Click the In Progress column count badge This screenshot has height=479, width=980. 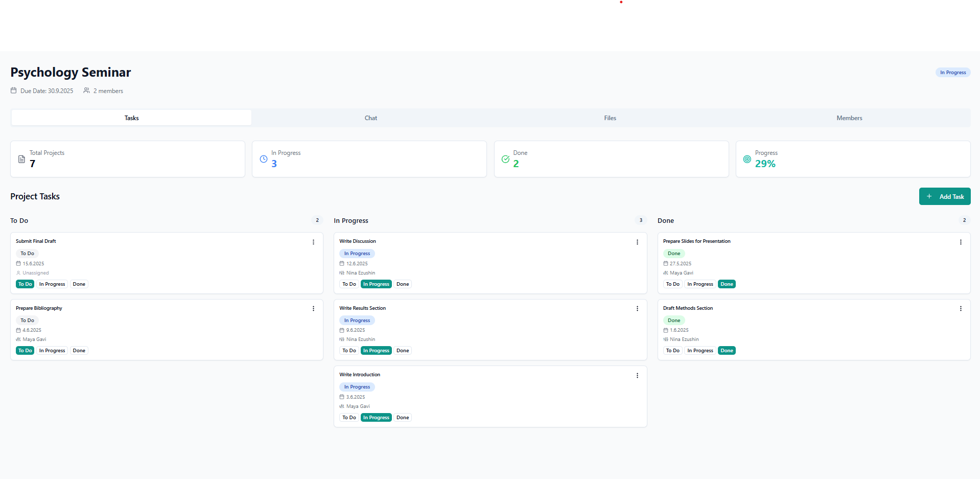click(x=641, y=220)
